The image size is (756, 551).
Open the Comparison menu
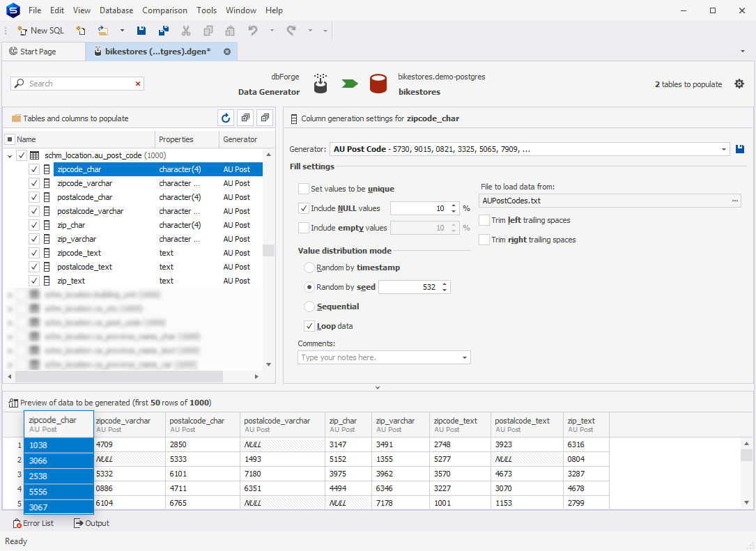pyautogui.click(x=164, y=10)
